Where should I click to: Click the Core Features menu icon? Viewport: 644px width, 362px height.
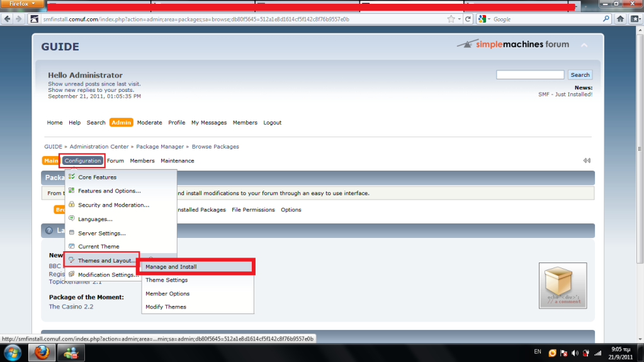pyautogui.click(x=72, y=178)
